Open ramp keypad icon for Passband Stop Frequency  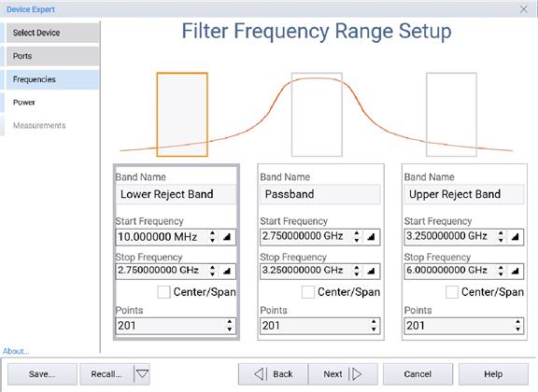[x=371, y=272]
